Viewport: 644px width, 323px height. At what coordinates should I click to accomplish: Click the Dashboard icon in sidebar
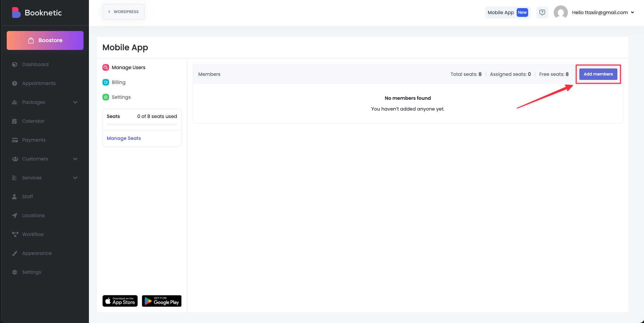pyautogui.click(x=14, y=64)
